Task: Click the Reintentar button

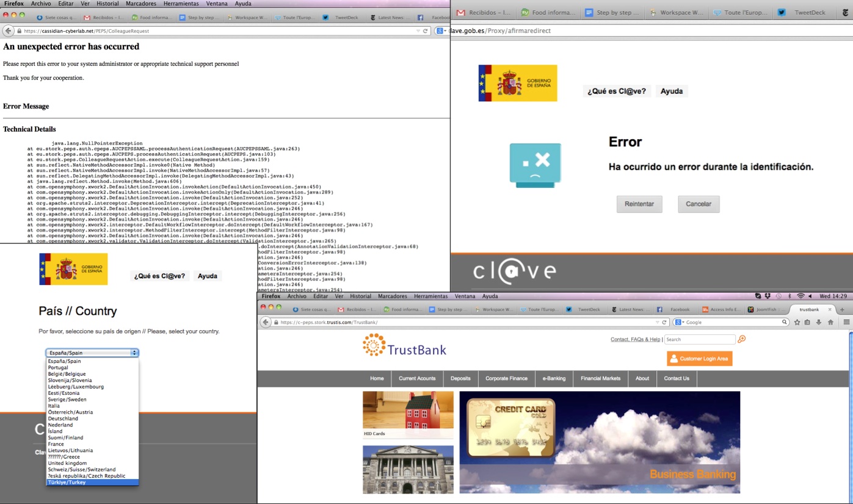Action: [639, 204]
